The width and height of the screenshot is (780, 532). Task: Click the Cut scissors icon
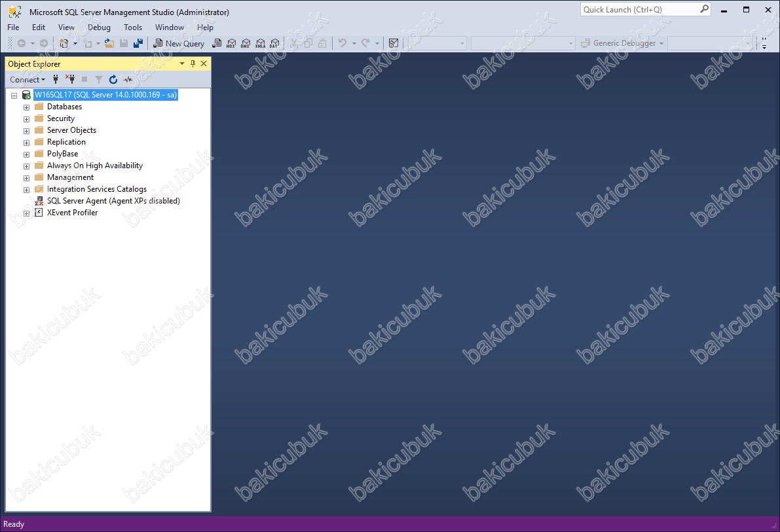(x=294, y=43)
